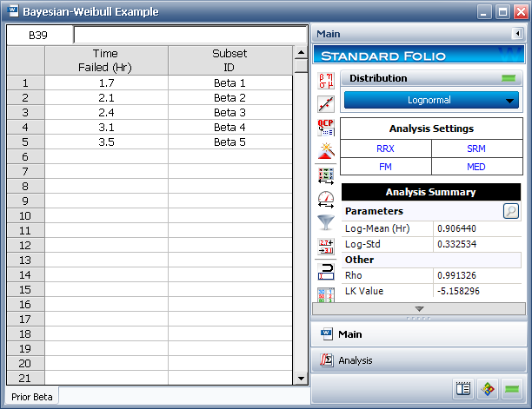
Task: Click the notebook icon in bottom bar
Action: point(462,389)
